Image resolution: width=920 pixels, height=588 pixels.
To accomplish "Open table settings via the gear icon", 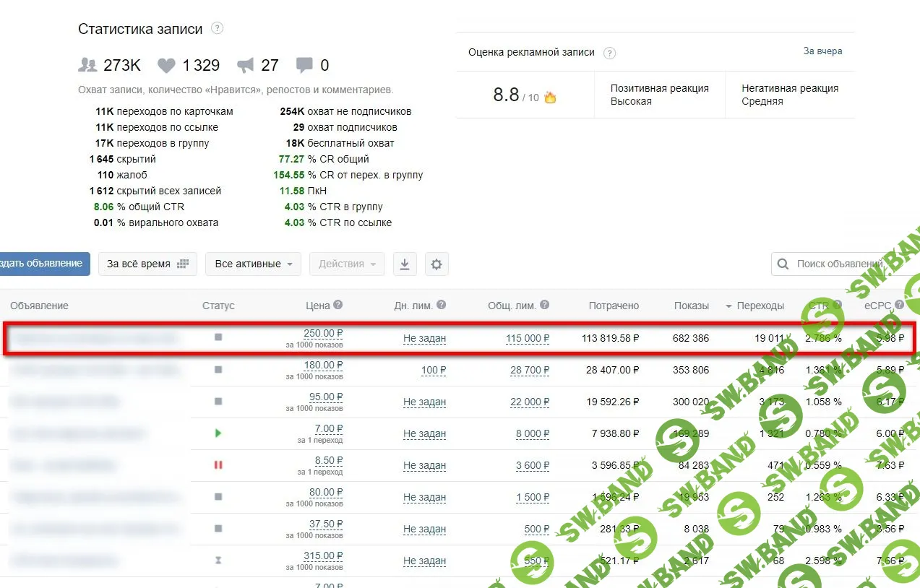I will pyautogui.click(x=437, y=264).
